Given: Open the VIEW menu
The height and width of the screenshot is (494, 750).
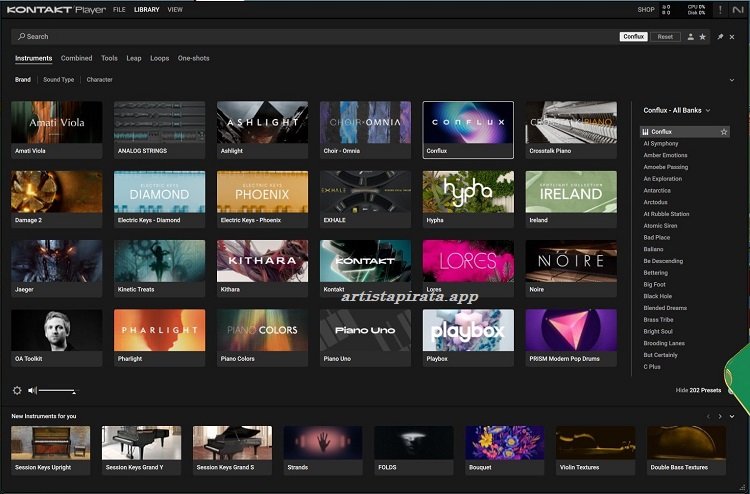Looking at the screenshot, I should [175, 10].
